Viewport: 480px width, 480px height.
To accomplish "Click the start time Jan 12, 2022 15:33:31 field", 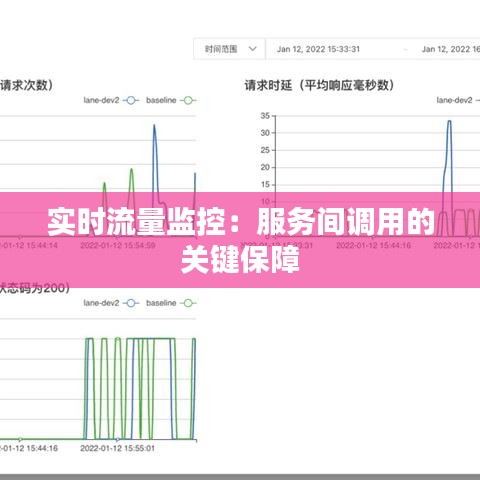I will point(318,49).
